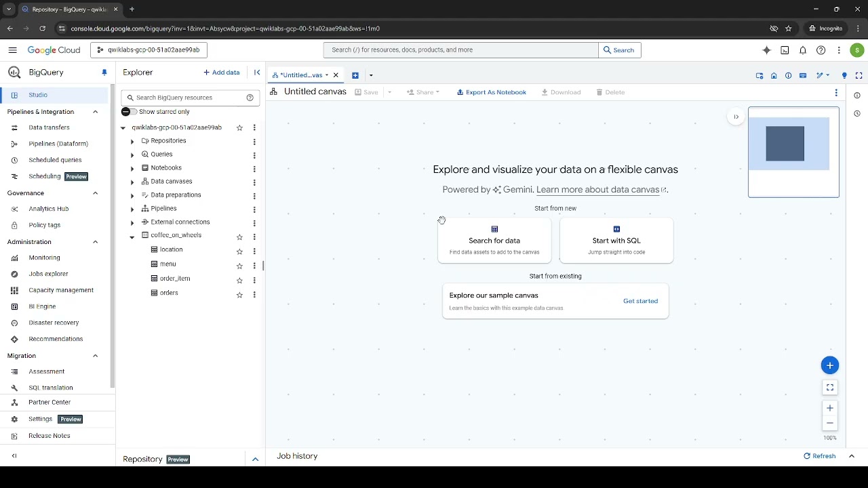Choose Search for data card

[x=494, y=241]
